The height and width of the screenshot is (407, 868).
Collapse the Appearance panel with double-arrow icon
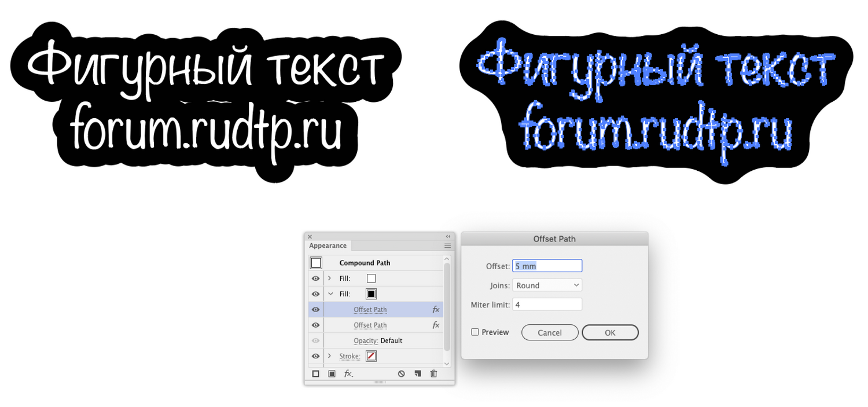(448, 237)
